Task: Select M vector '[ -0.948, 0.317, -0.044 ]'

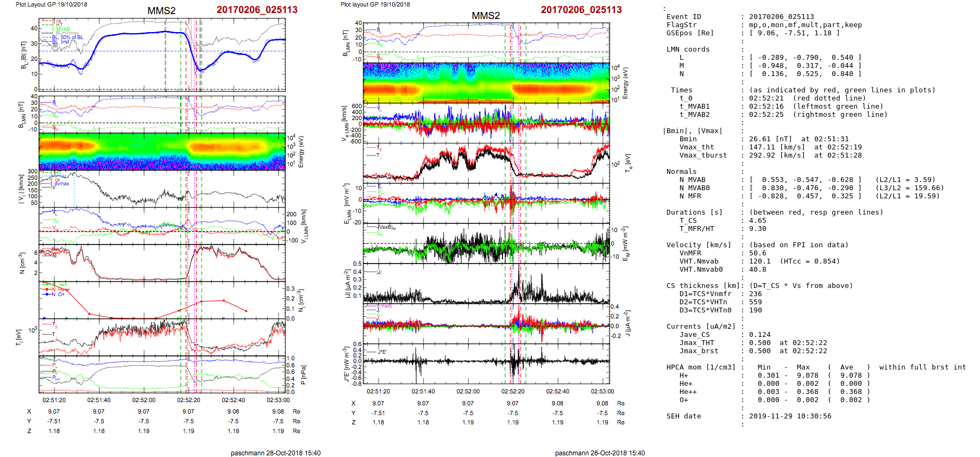Action: point(805,66)
